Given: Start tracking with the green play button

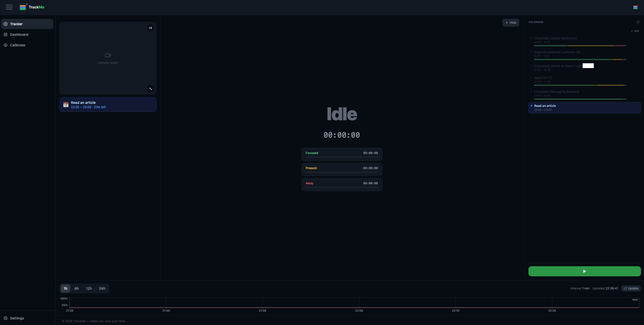Looking at the screenshot, I should (x=584, y=271).
